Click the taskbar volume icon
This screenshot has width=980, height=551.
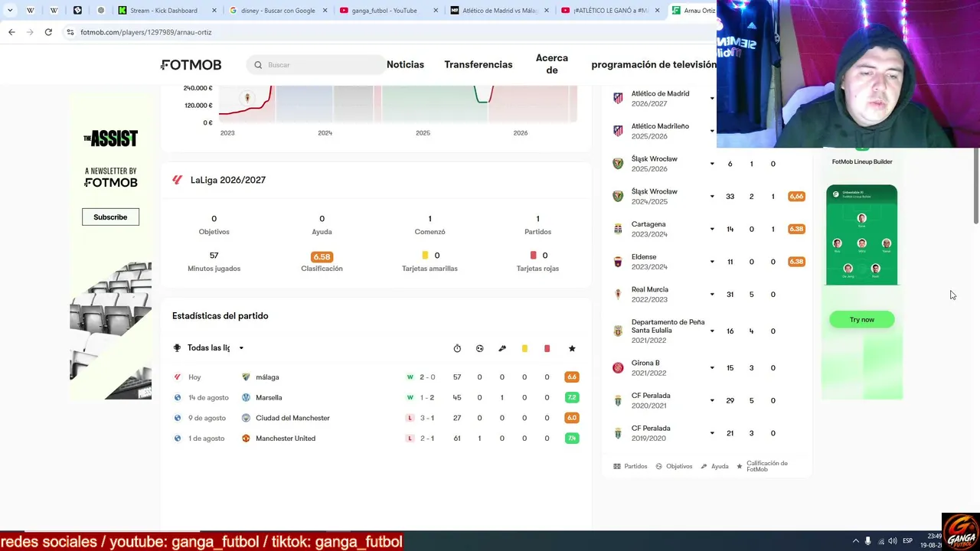pos(893,541)
